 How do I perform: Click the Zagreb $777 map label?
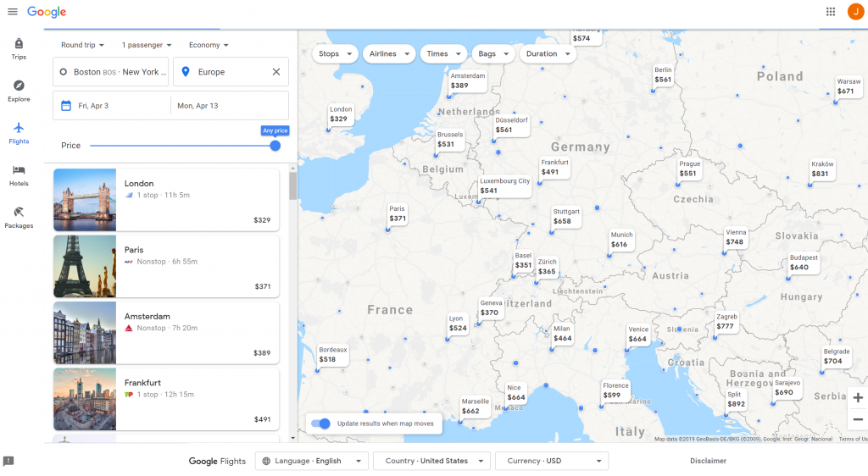click(726, 322)
